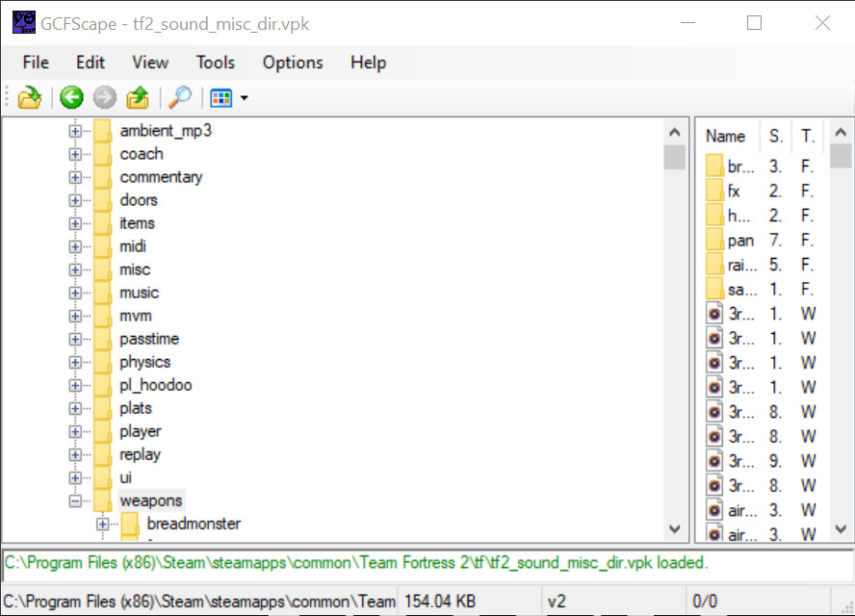
Task: Select the player folder in the tree
Action: pyautogui.click(x=140, y=431)
